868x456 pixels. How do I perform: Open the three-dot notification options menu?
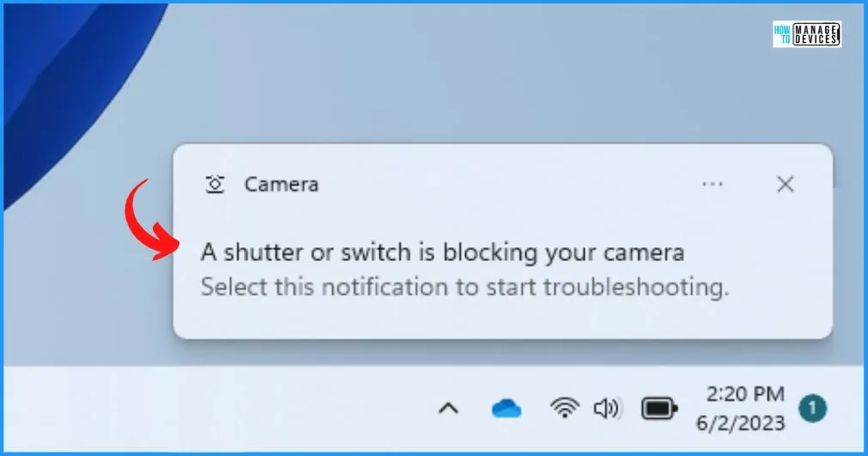tap(712, 185)
